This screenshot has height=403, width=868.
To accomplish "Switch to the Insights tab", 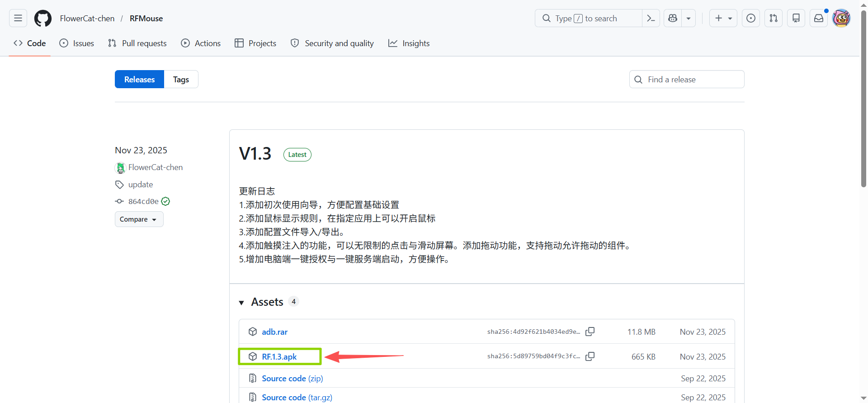I will [409, 43].
